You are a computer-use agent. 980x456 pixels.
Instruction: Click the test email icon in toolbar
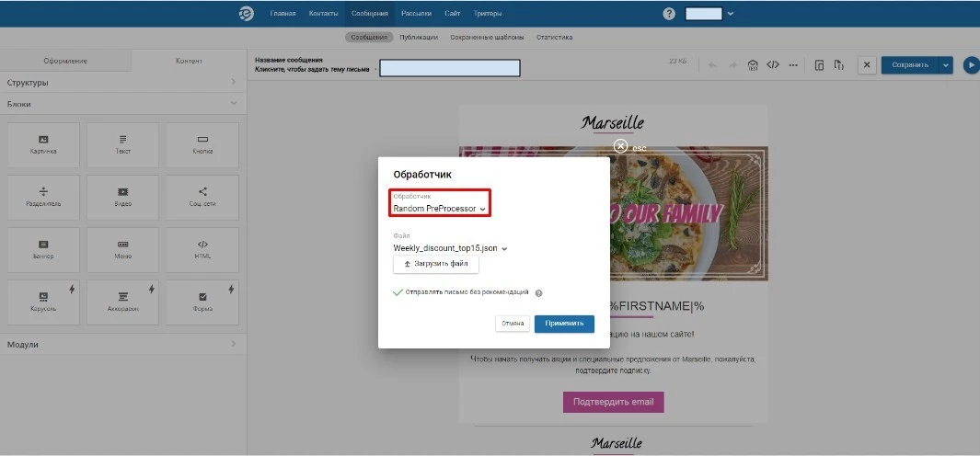click(x=753, y=65)
